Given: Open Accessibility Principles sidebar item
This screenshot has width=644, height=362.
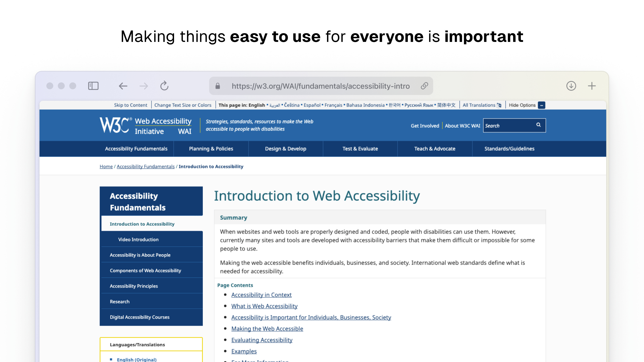Looking at the screenshot, I should tap(152, 286).
